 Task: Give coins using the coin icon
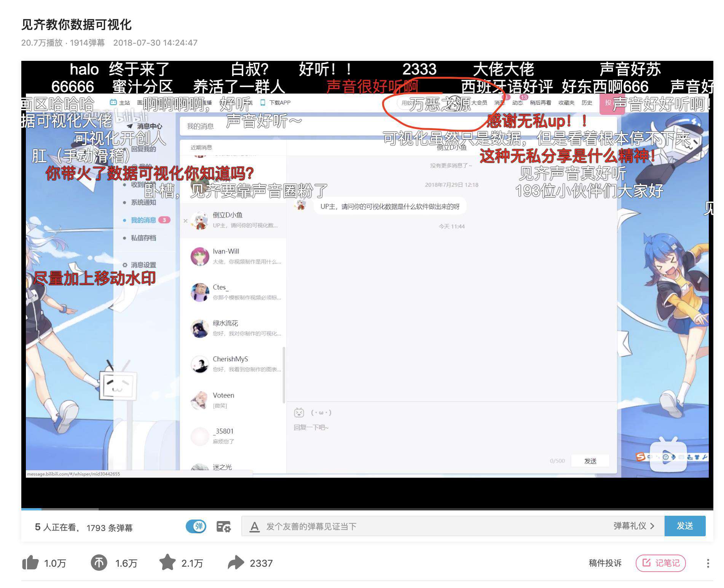[x=99, y=563]
